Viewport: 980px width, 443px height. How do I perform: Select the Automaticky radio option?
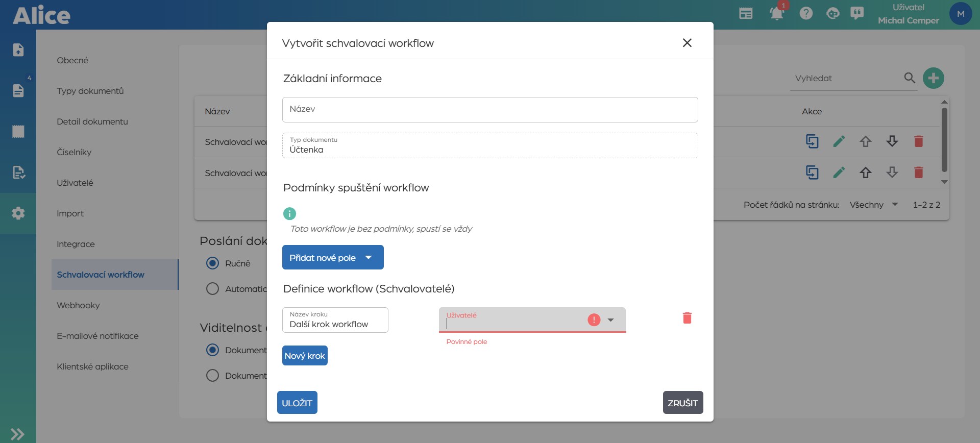tap(212, 289)
